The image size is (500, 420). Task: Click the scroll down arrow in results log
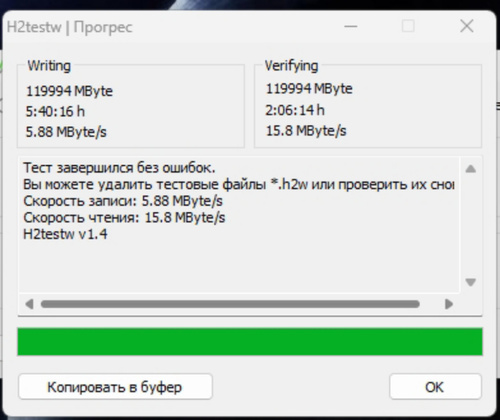coord(470,282)
